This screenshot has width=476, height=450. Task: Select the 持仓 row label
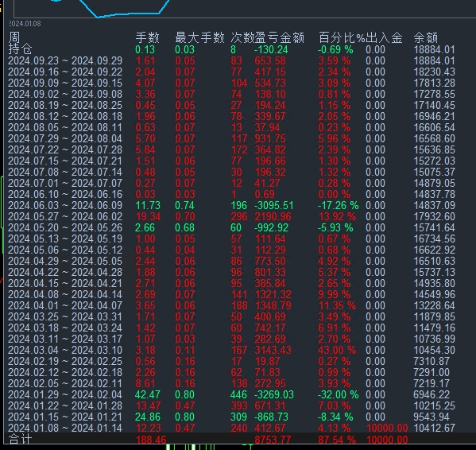tap(20, 49)
